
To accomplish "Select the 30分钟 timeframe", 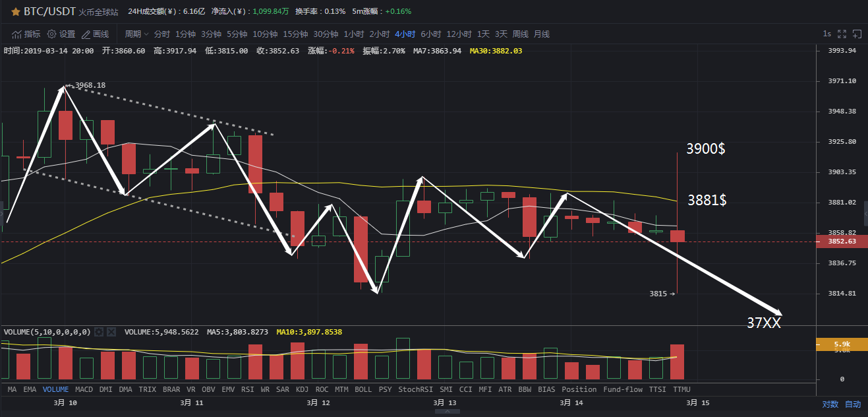I will 326,34.
